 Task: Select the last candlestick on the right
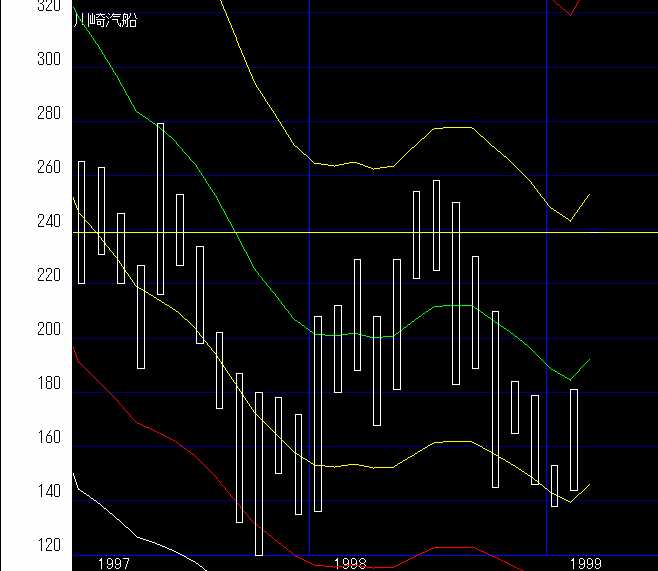[x=574, y=440]
